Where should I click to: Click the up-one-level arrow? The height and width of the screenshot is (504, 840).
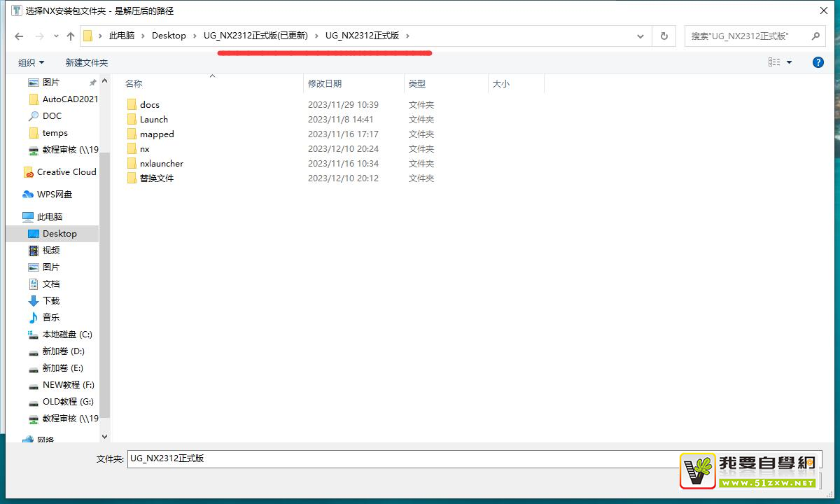click(x=70, y=36)
